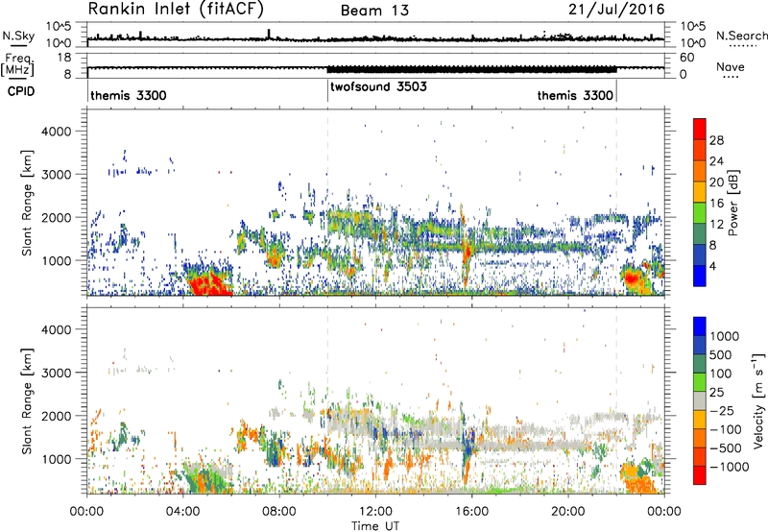
Task: Pick the light green segment of power colorbar
Action: click(700, 213)
